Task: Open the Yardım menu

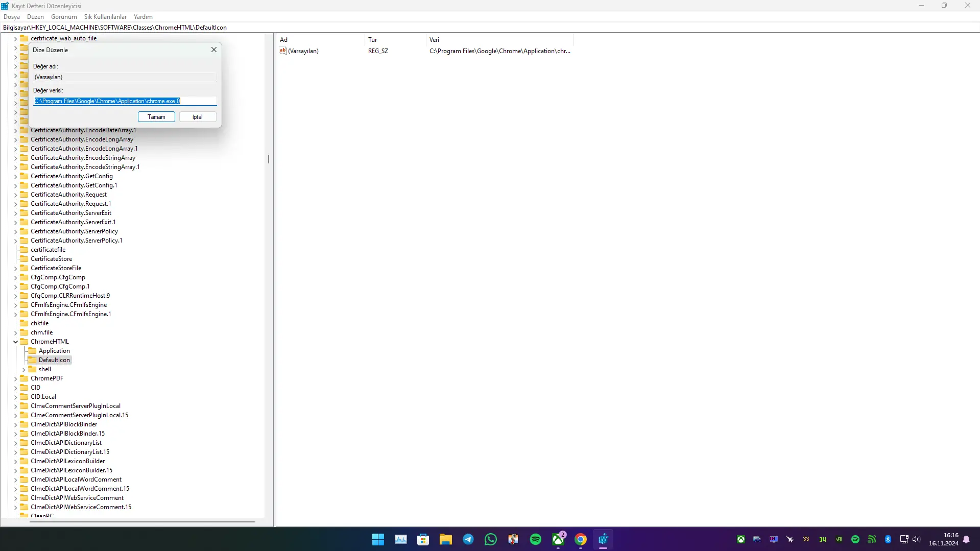Action: (143, 17)
